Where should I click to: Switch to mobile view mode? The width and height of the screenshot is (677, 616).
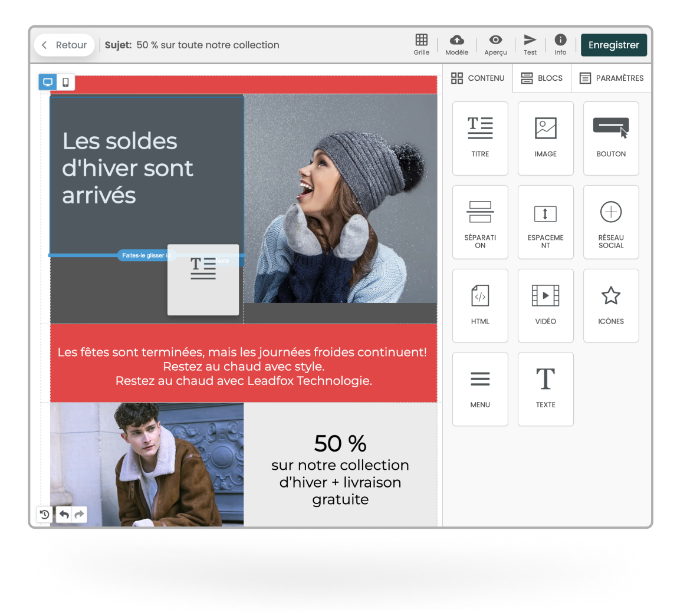point(65,82)
